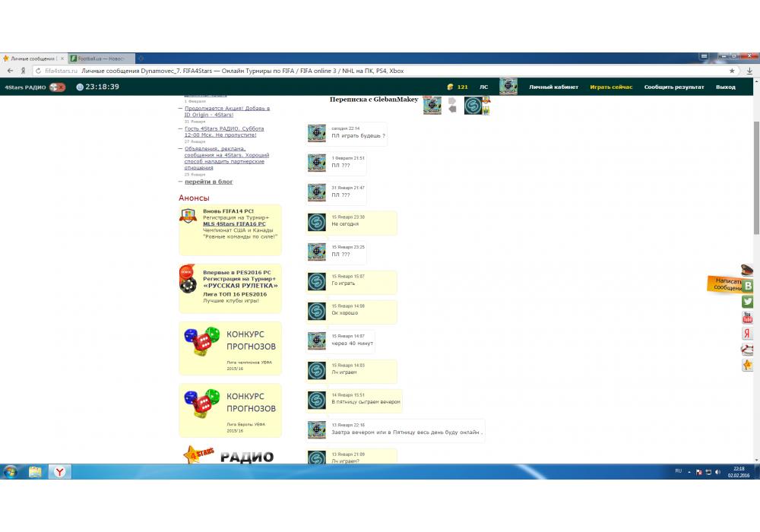Image resolution: width=760 pixels, height=532 pixels.
Task: Click user avatar in top navigation bar
Action: (x=508, y=86)
